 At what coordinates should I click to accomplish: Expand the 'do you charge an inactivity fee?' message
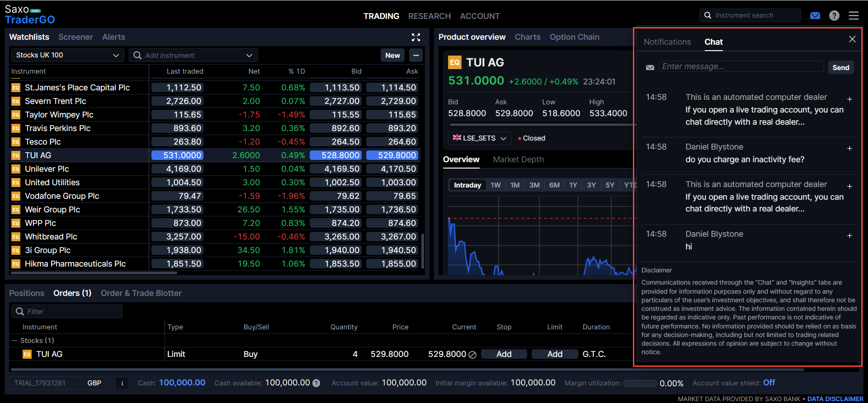coord(849,149)
